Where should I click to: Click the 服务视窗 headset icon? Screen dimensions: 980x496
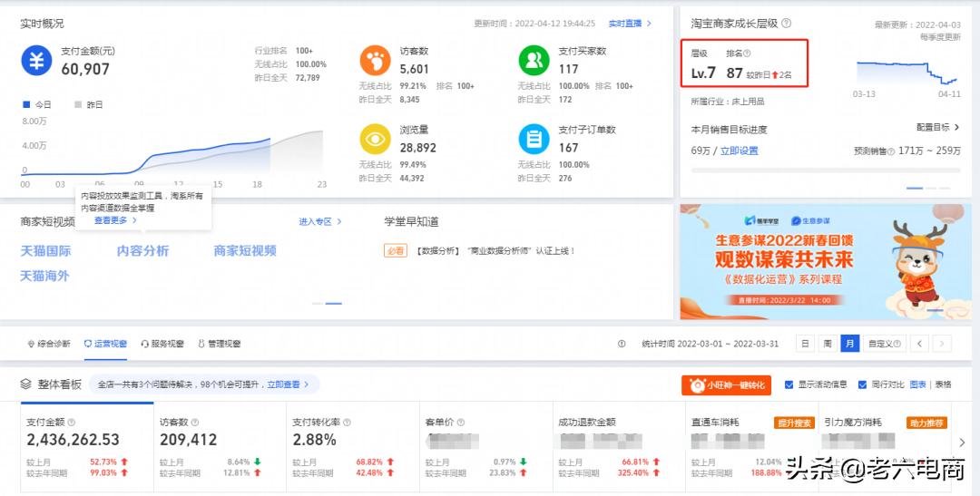point(145,344)
